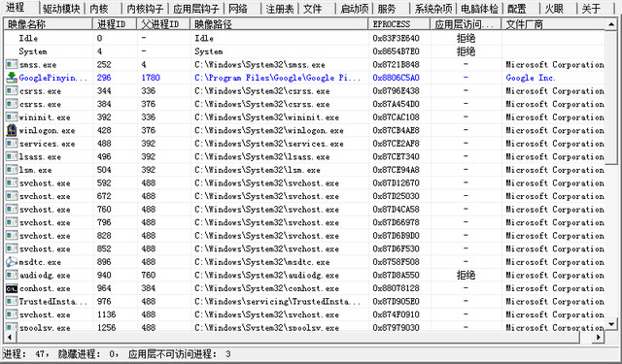Switch to the 应用层钩子 tab

196,9
